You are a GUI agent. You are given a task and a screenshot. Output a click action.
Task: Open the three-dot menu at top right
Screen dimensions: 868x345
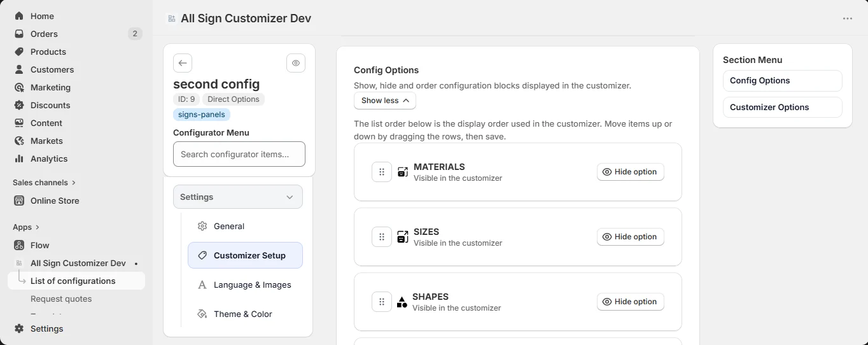click(x=848, y=18)
